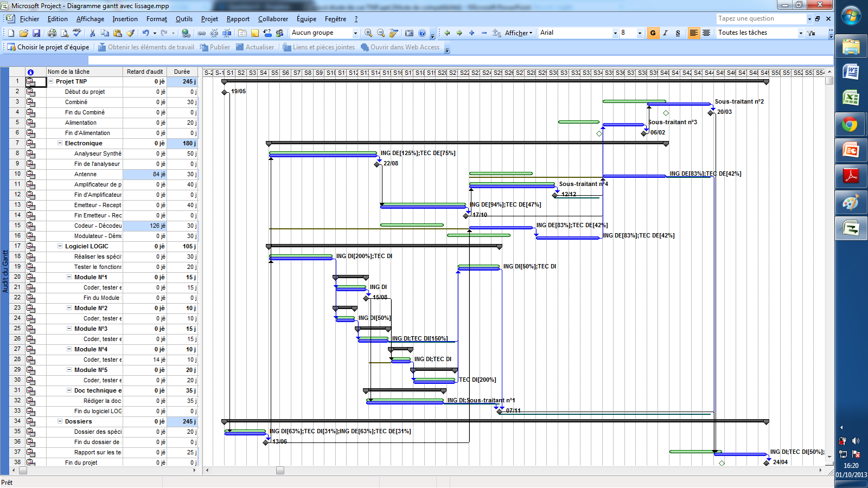Open Google Chrome from the desktop sidebar
Screen dimensions: 868x488
(850, 125)
